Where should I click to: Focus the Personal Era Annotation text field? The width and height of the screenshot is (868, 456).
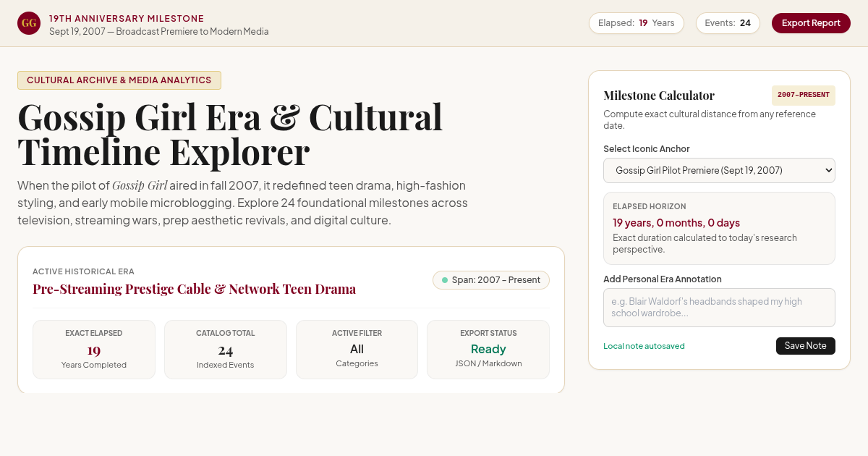pyautogui.click(x=719, y=308)
